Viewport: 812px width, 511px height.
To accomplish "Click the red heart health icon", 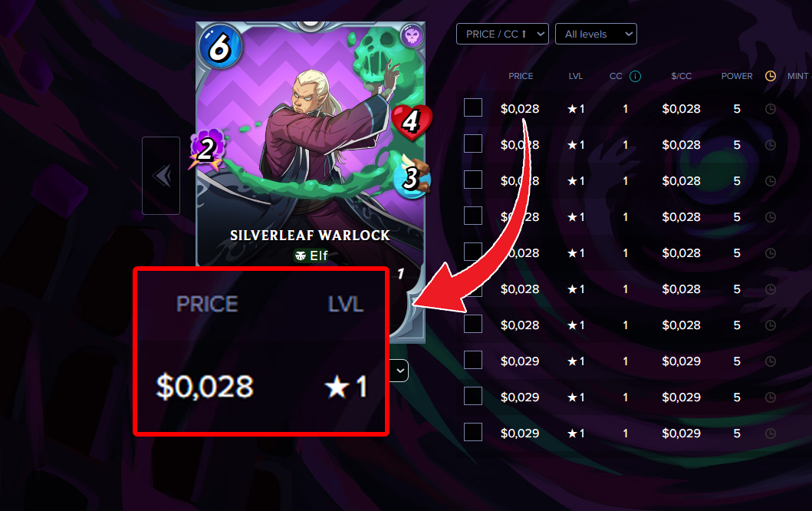I will pyautogui.click(x=412, y=121).
